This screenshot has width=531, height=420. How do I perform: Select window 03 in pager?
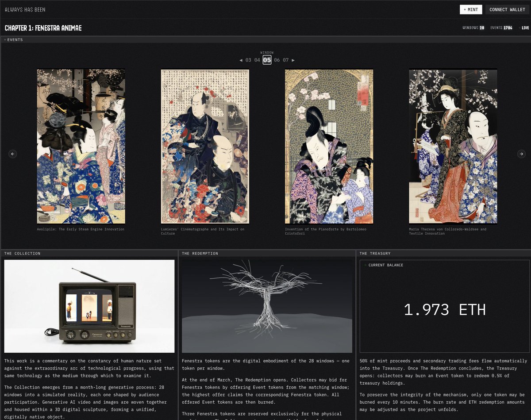[x=248, y=60]
